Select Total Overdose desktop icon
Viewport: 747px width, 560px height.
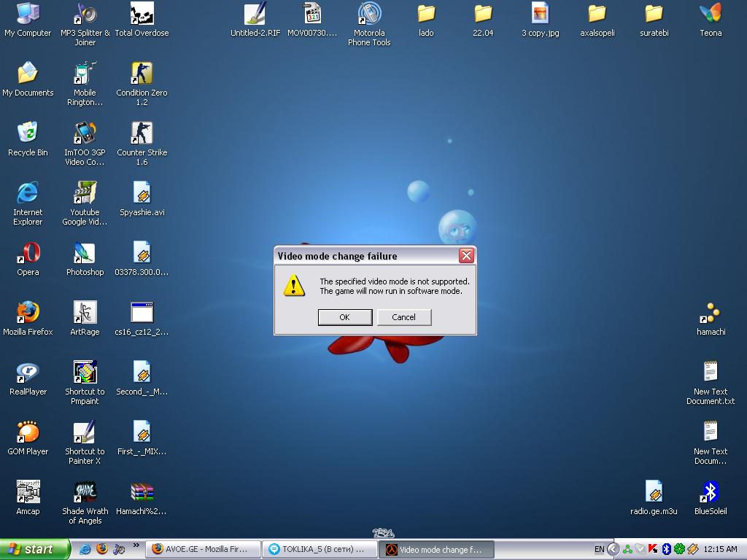(142, 19)
